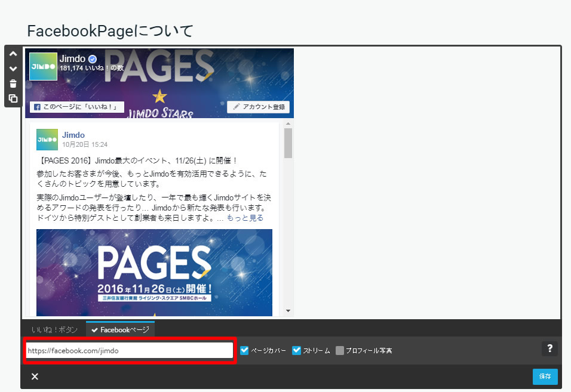Image resolution: width=571 pixels, height=392 pixels.
Task: Delete element using the trash icon
Action: [x=13, y=84]
